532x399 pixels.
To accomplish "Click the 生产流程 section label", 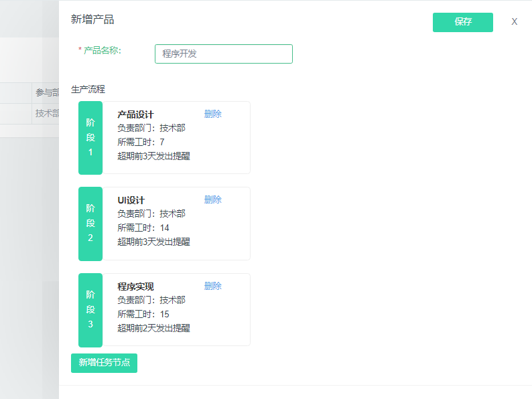I will (88, 89).
